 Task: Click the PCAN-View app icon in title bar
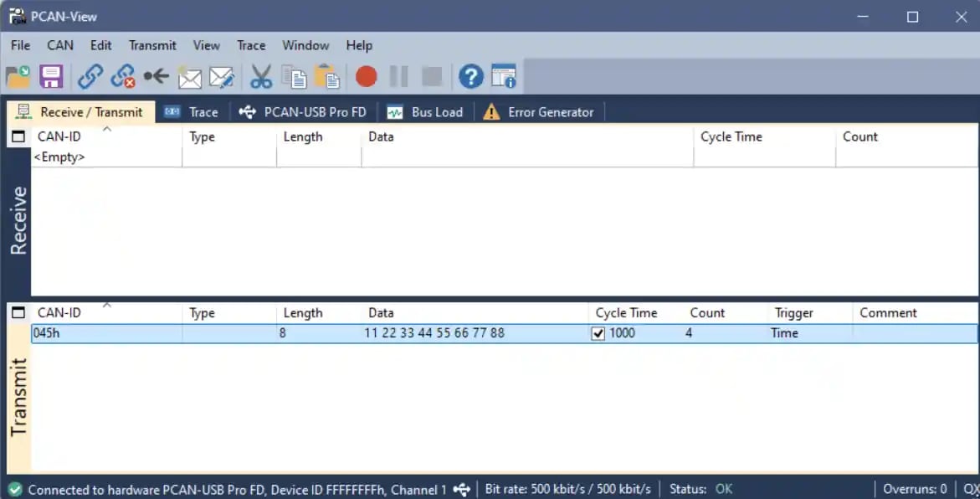[17, 16]
